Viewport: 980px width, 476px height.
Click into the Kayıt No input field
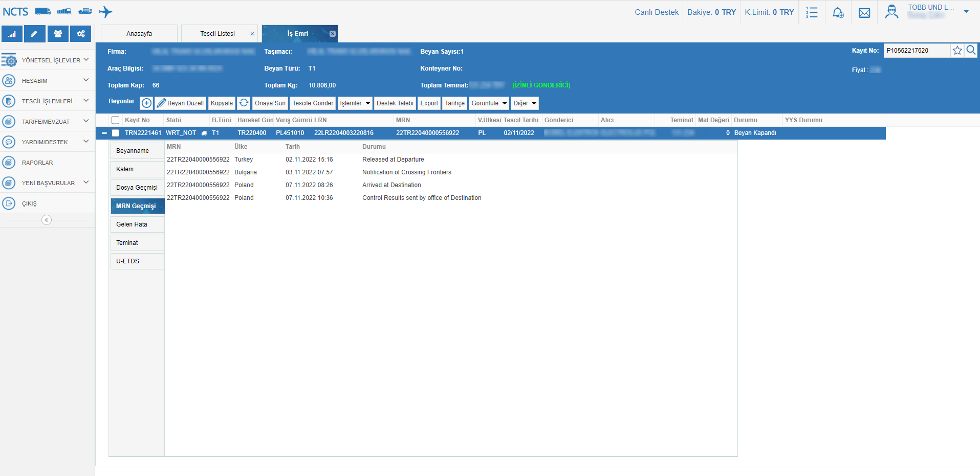tap(916, 51)
